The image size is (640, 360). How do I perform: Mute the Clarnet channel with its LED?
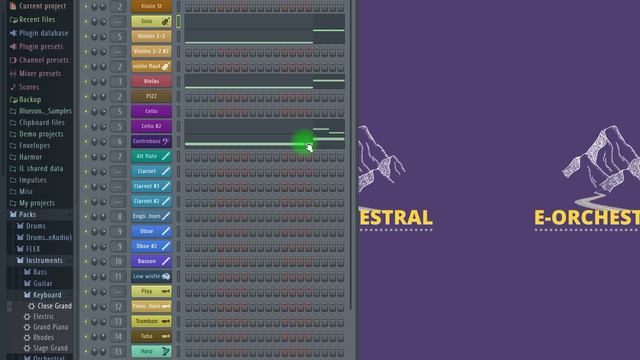pos(86,171)
